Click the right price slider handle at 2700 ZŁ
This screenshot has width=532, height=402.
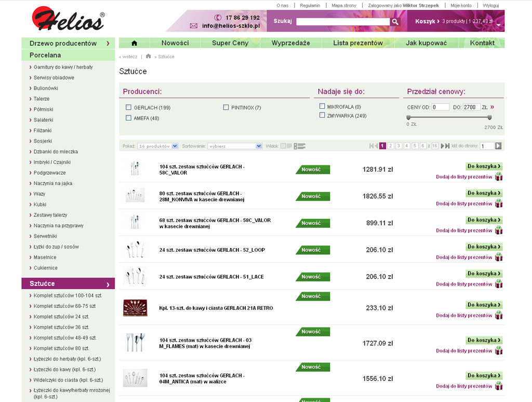(x=489, y=118)
